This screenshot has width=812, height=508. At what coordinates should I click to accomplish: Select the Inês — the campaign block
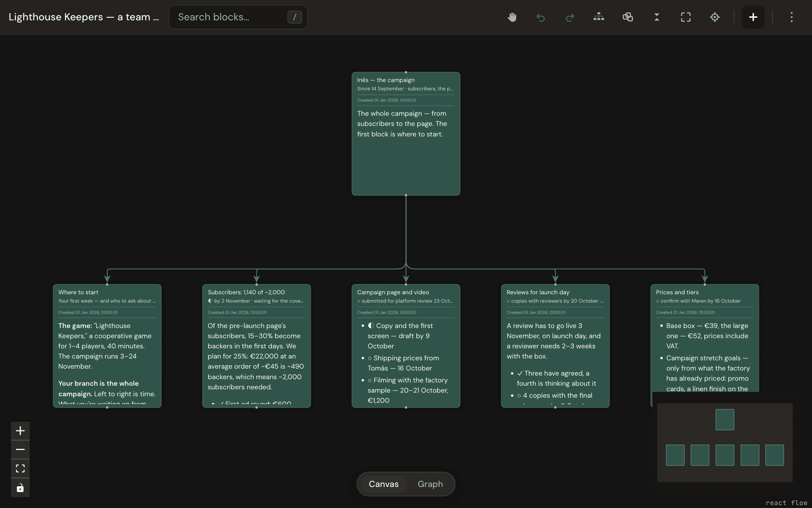(406, 134)
